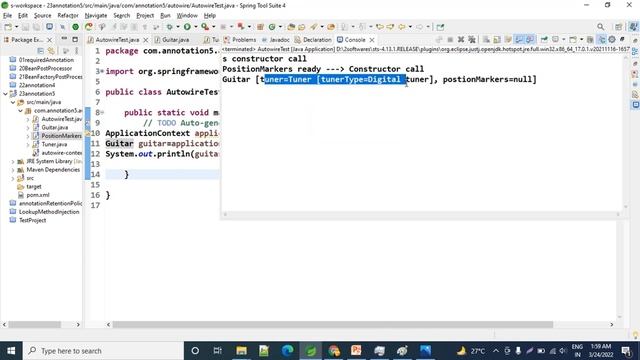
Task: Toggle the Pin Console button
Action: tap(544, 40)
